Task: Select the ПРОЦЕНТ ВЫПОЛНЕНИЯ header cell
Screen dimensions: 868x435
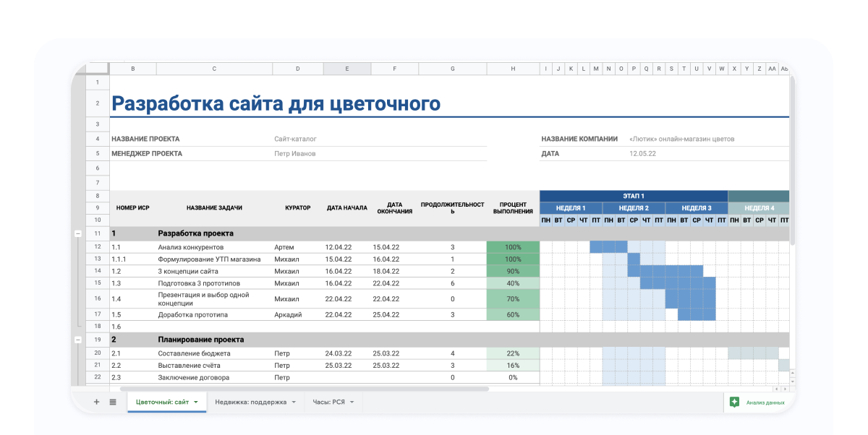Action: (513, 208)
